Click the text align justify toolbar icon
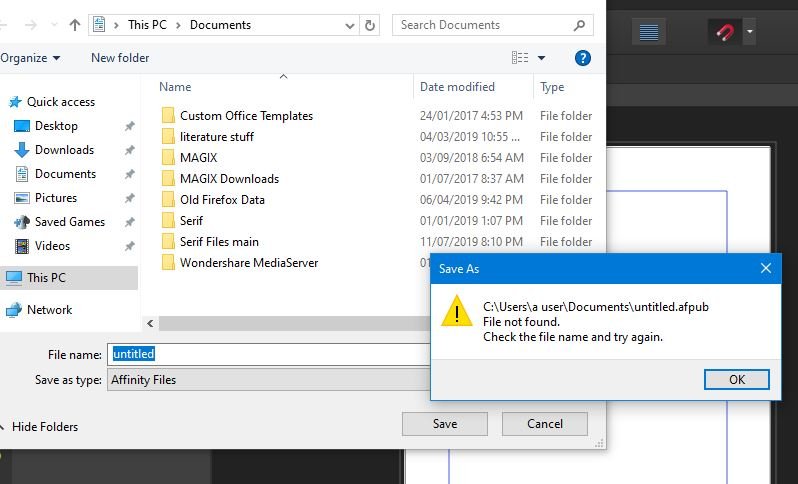The width and height of the screenshot is (798, 484). point(648,32)
